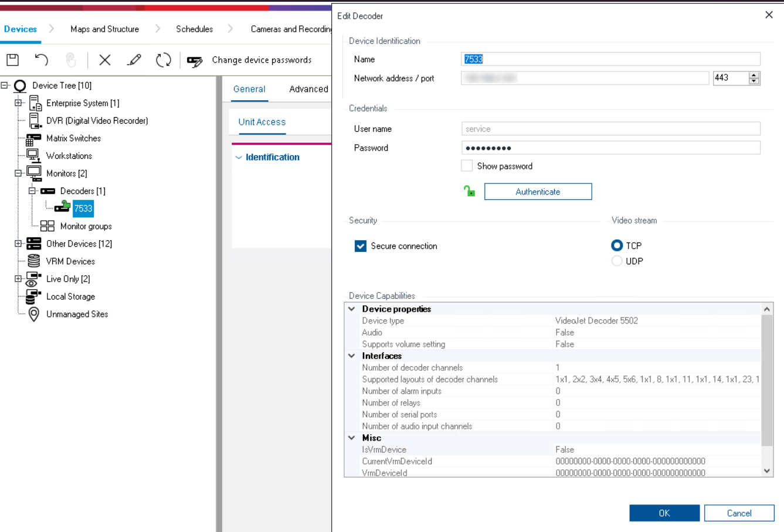The width and height of the screenshot is (784, 532).
Task: Click the Undo arrow icon in toolbar
Action: [x=41, y=60]
